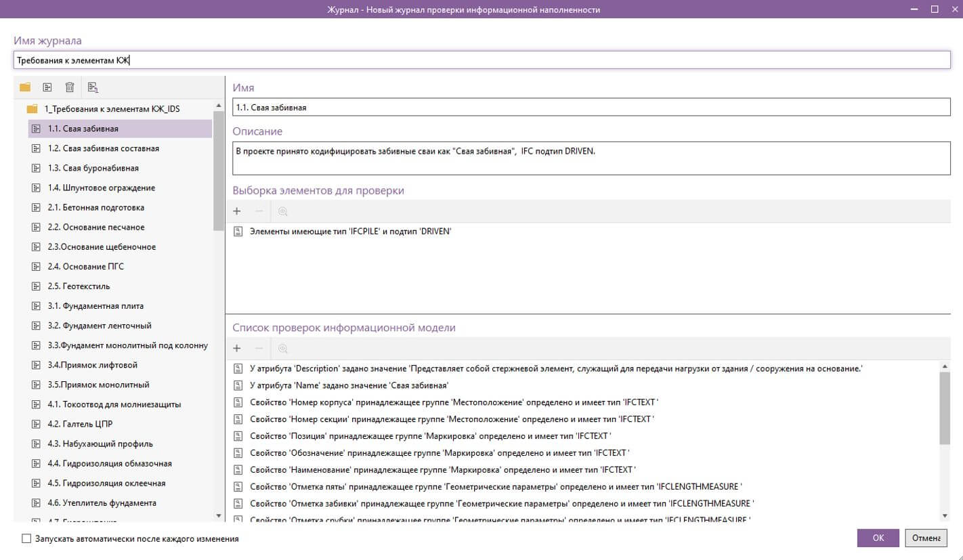Click the Описание text box
The height and width of the screenshot is (560, 963).
591,158
